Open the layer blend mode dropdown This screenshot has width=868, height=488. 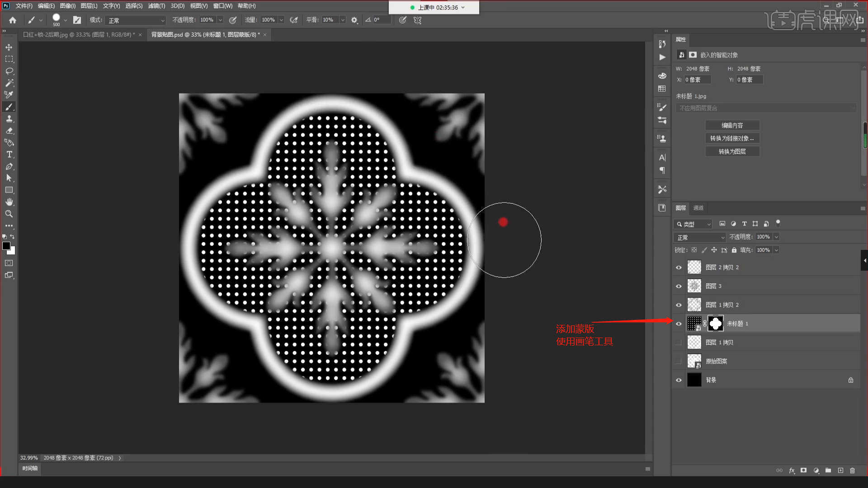[700, 237]
